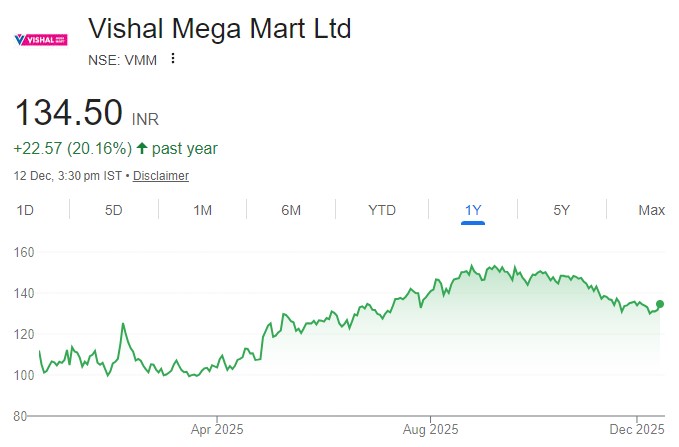Open the Disclaimer link
The image size is (679, 447).
pyautogui.click(x=161, y=176)
